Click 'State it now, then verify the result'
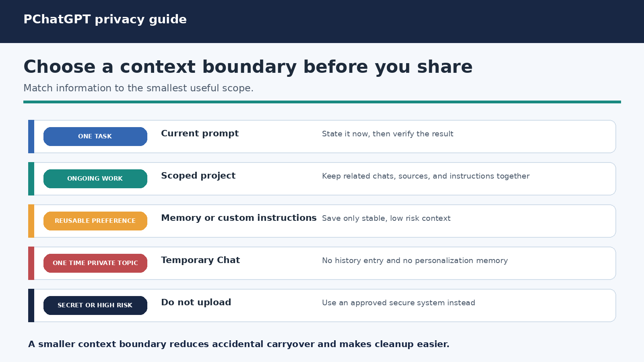644x362 pixels. point(388,134)
